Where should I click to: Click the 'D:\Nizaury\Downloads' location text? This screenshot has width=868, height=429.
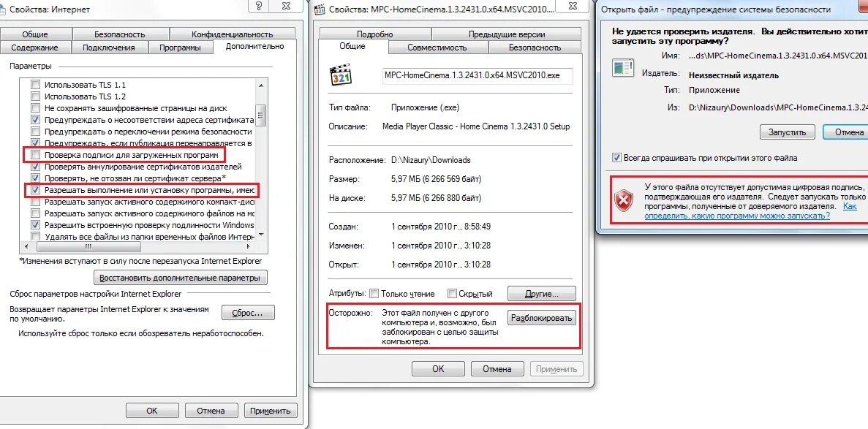431,160
